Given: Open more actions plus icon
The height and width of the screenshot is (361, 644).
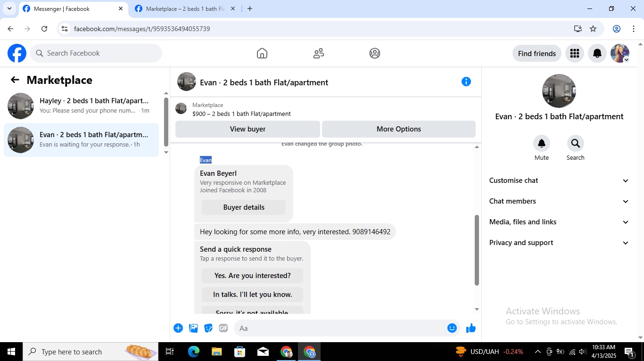Looking at the screenshot, I should coord(178,328).
